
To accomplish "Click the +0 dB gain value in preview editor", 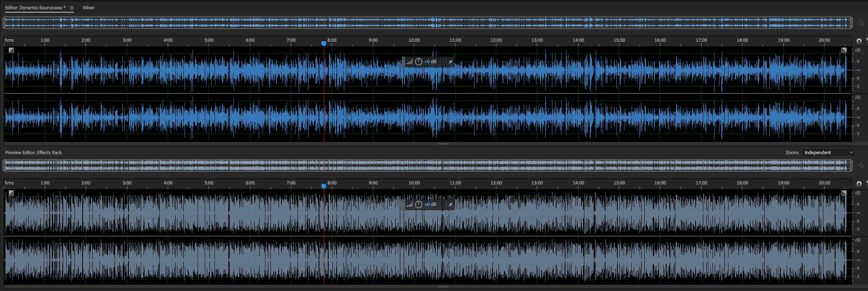I will (430, 205).
